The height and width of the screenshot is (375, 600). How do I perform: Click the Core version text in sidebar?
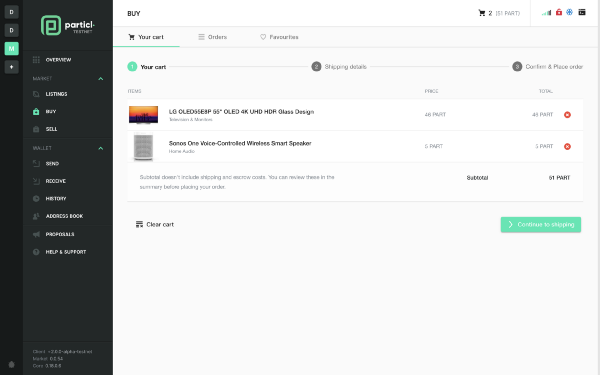tap(47, 366)
